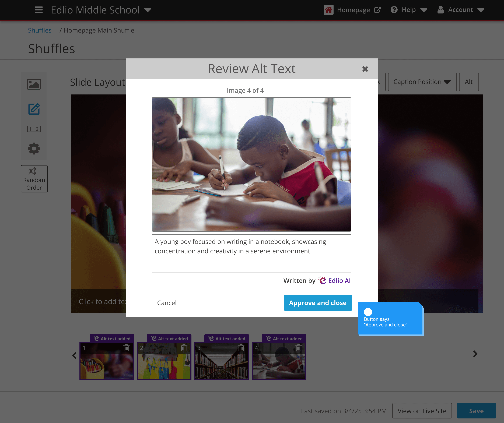Toggle Random Order for the shuffle
The image size is (504, 423).
[34, 178]
